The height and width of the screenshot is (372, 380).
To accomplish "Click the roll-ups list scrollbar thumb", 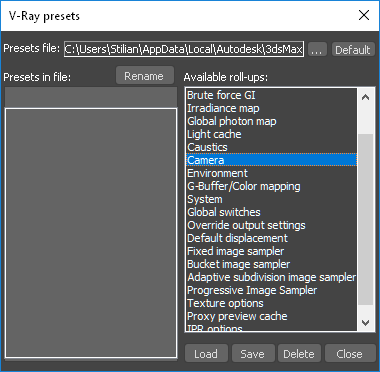I will pyautogui.click(x=366, y=219).
